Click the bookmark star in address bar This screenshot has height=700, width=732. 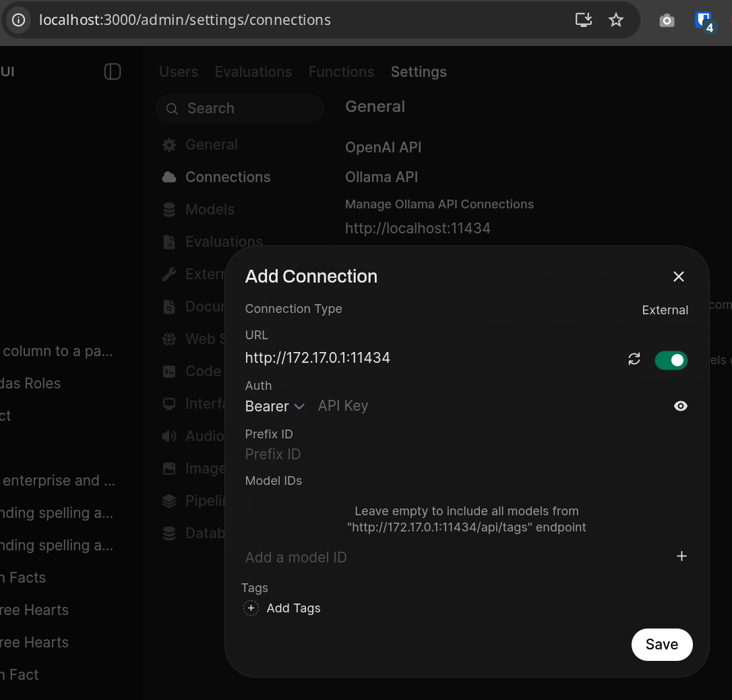(616, 20)
